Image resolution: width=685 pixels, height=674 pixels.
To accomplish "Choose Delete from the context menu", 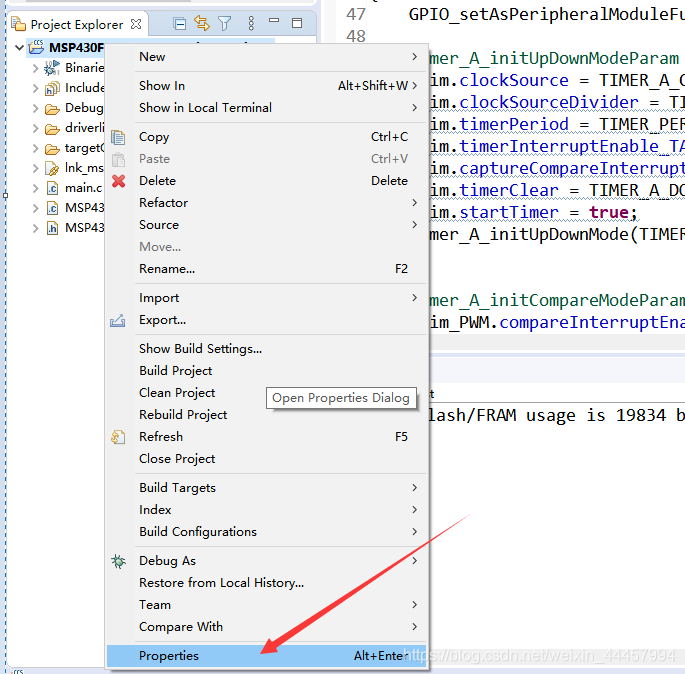I will pos(266,181).
